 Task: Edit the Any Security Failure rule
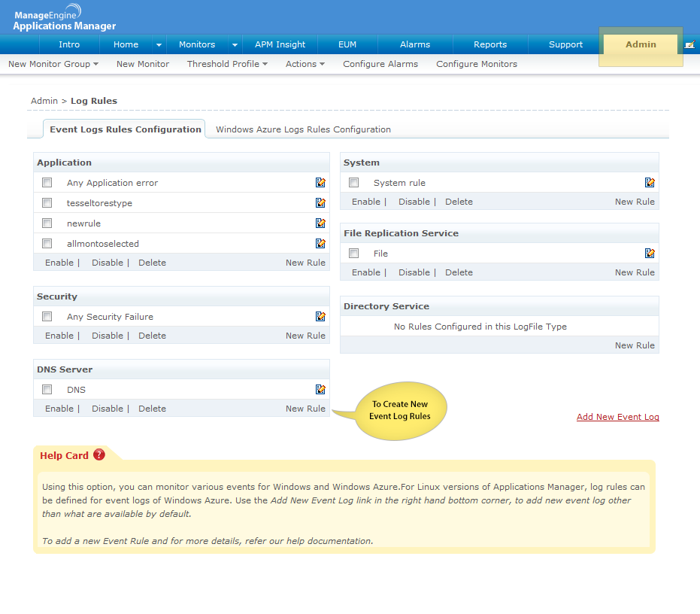pyautogui.click(x=320, y=316)
